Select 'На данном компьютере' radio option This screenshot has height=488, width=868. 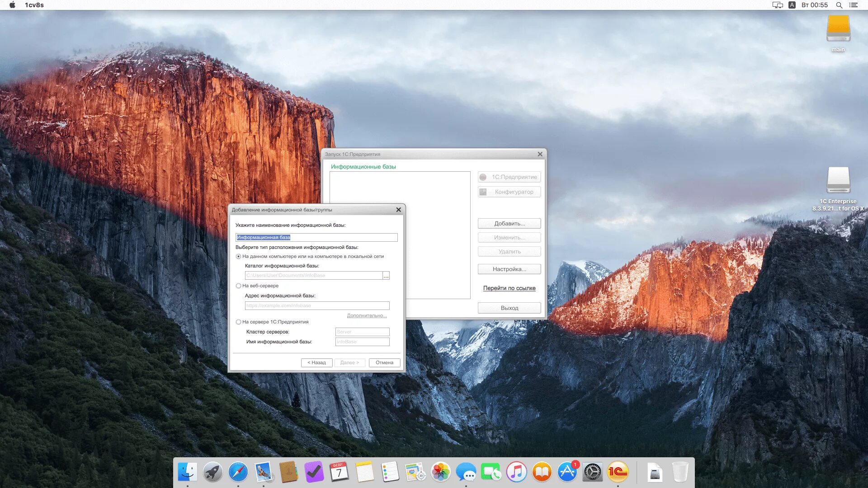(239, 256)
